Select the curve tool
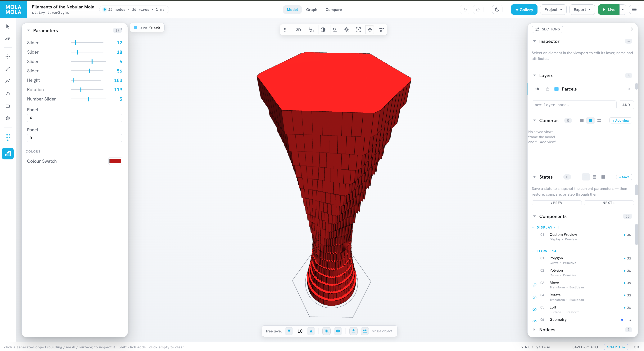This screenshot has height=351, width=644. click(x=8, y=94)
